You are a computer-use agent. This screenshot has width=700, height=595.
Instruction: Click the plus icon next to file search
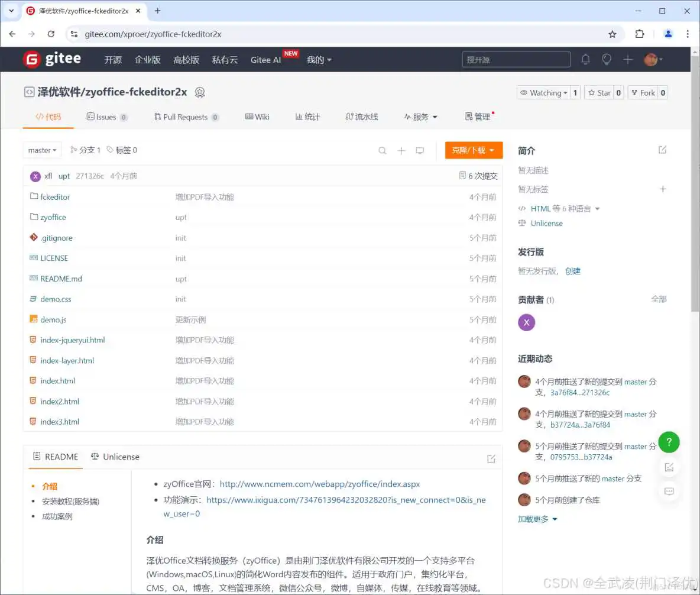(x=401, y=150)
